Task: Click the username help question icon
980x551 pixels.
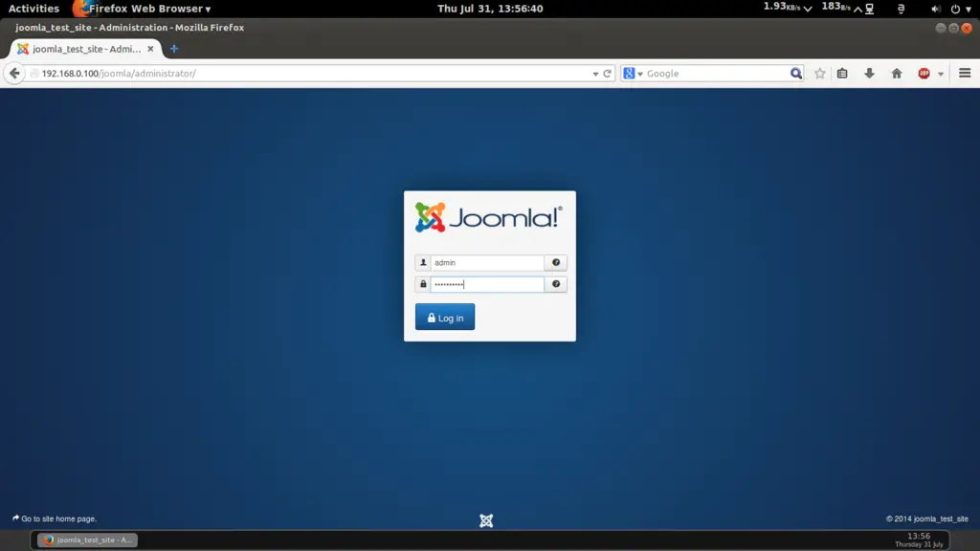Action: pyautogui.click(x=556, y=262)
